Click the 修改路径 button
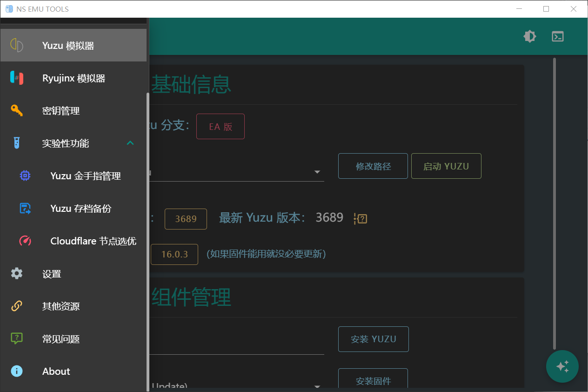The height and width of the screenshot is (392, 588). [373, 166]
